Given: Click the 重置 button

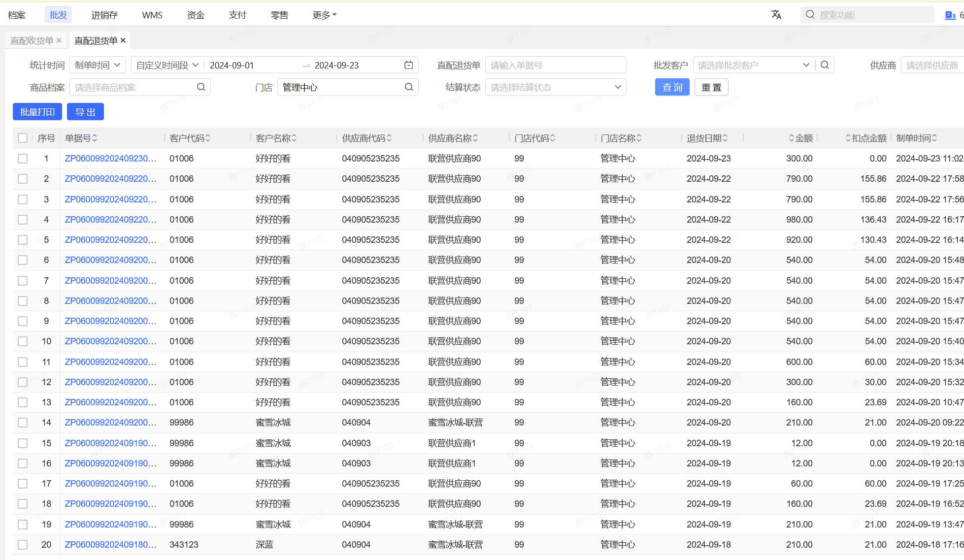Looking at the screenshot, I should (x=711, y=87).
